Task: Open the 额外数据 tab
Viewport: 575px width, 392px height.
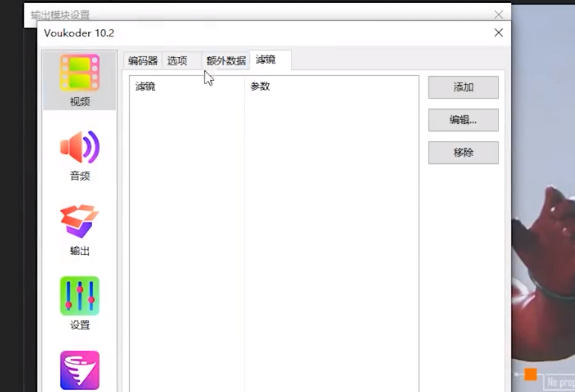Action: point(226,61)
